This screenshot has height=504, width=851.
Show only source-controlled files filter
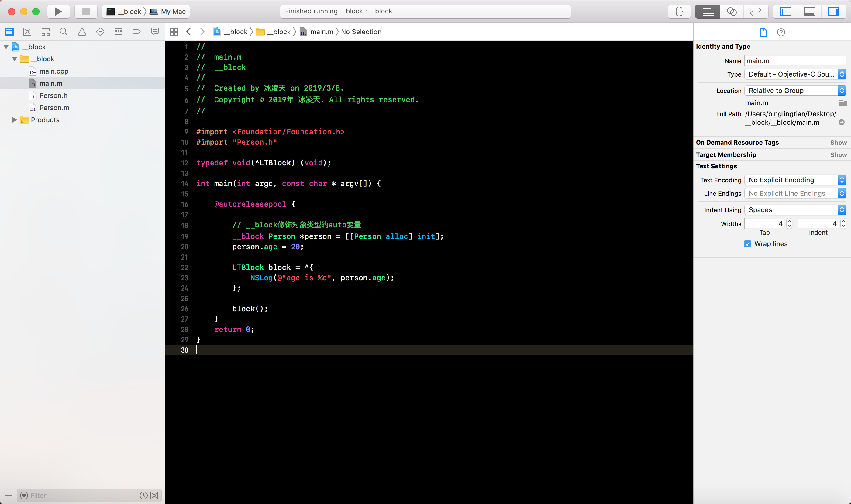154,495
